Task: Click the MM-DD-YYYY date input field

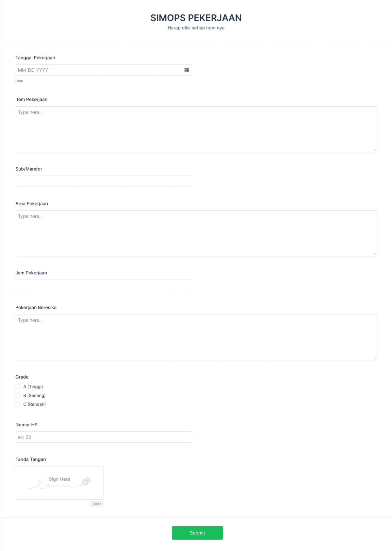Action: coord(98,70)
